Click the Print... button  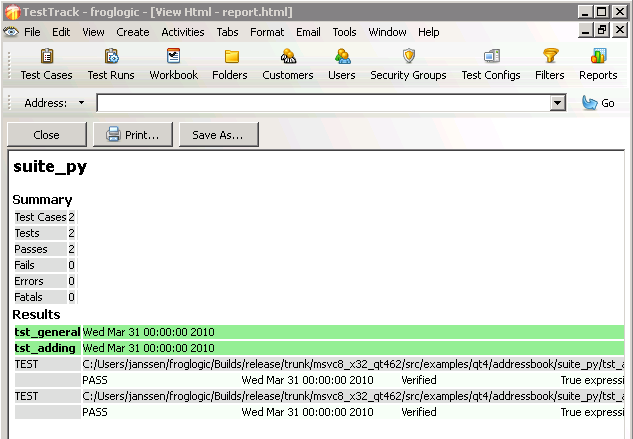133,135
